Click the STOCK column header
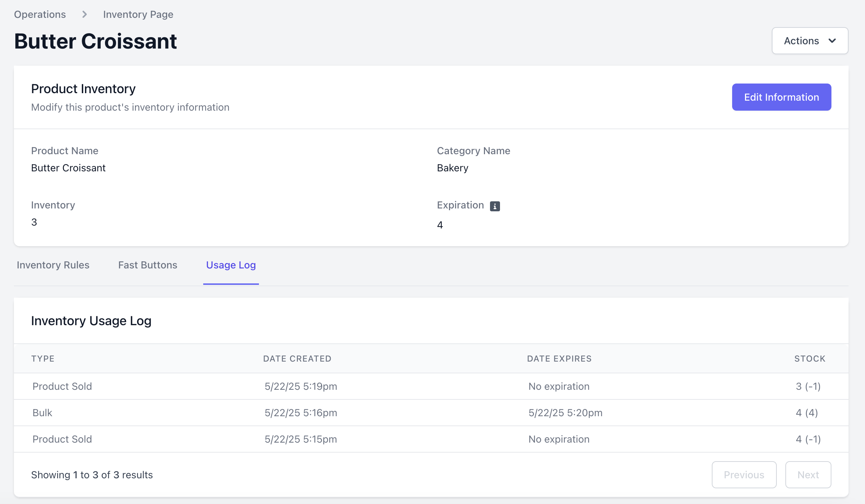This screenshot has height=504, width=865. (x=810, y=358)
